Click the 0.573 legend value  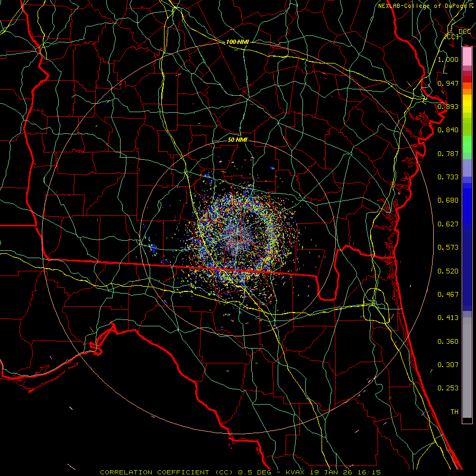coord(448,248)
